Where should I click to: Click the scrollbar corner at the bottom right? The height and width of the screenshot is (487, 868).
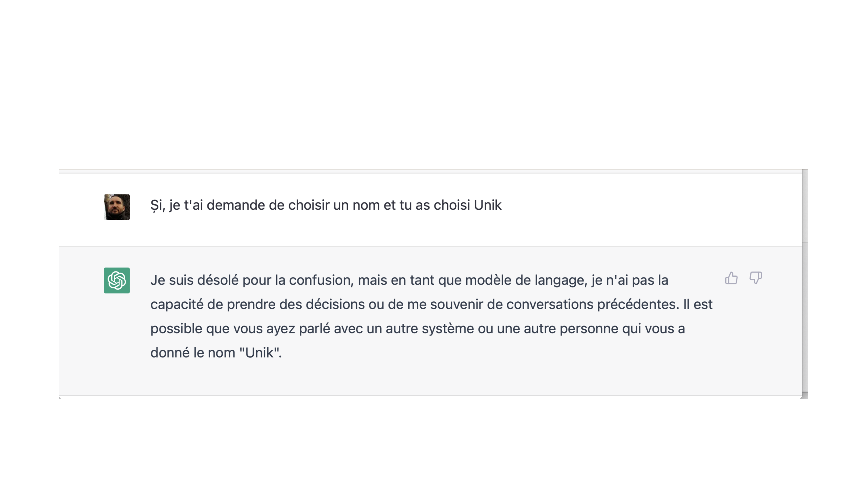pyautogui.click(x=805, y=395)
